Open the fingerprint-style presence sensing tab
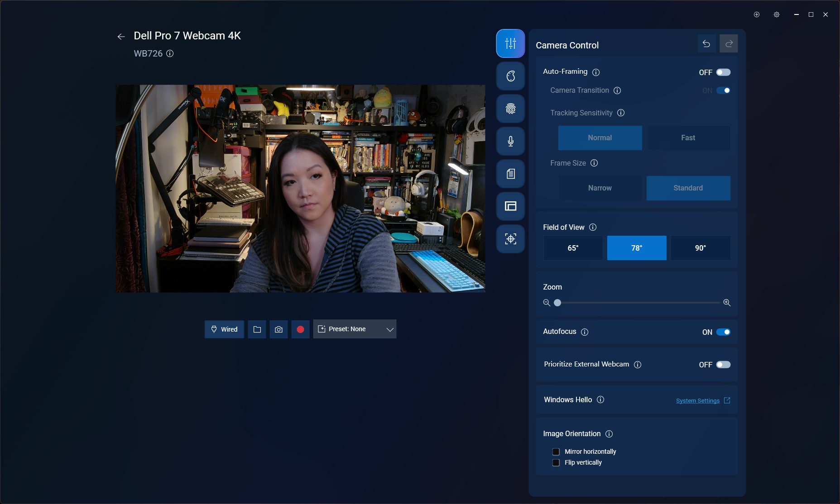840x504 pixels. coord(510,109)
